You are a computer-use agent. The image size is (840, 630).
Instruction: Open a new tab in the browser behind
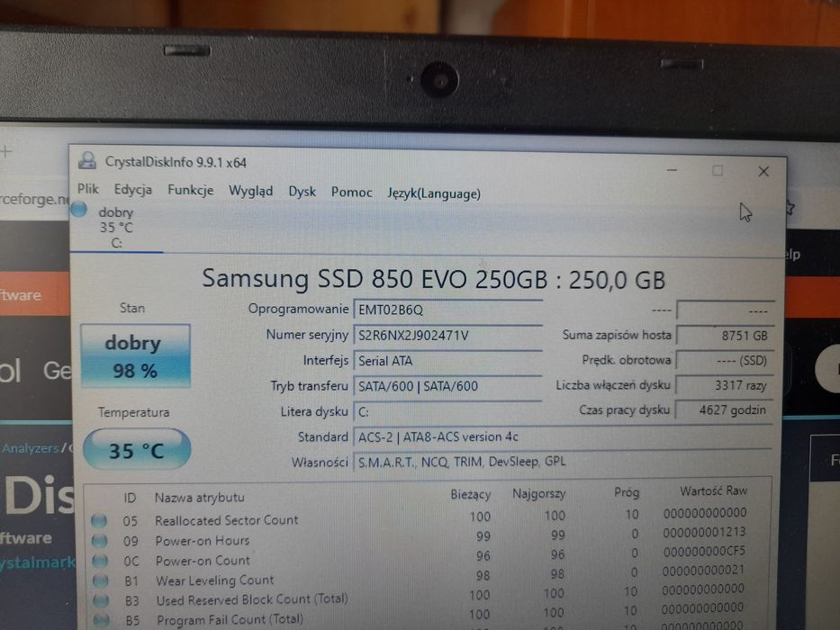[x=6, y=151]
